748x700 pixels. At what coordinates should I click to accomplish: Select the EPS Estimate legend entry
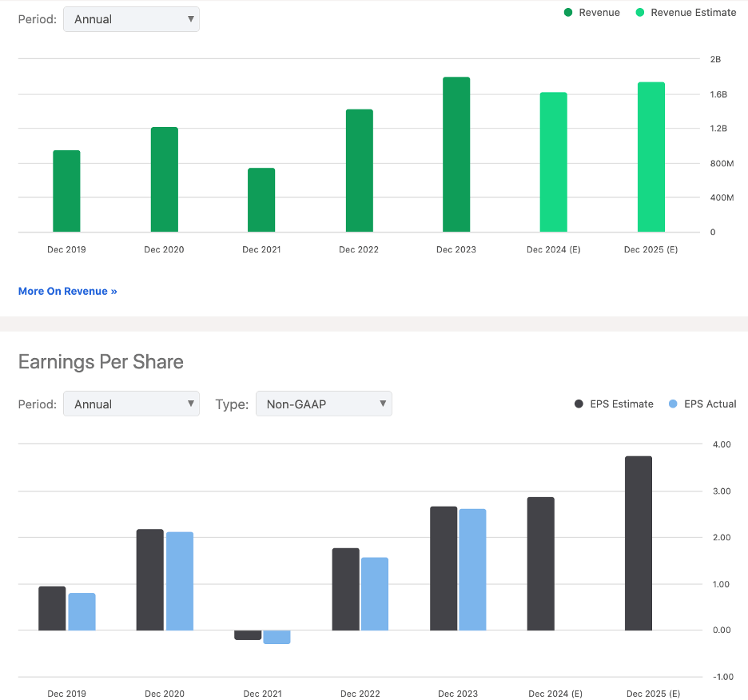(614, 404)
